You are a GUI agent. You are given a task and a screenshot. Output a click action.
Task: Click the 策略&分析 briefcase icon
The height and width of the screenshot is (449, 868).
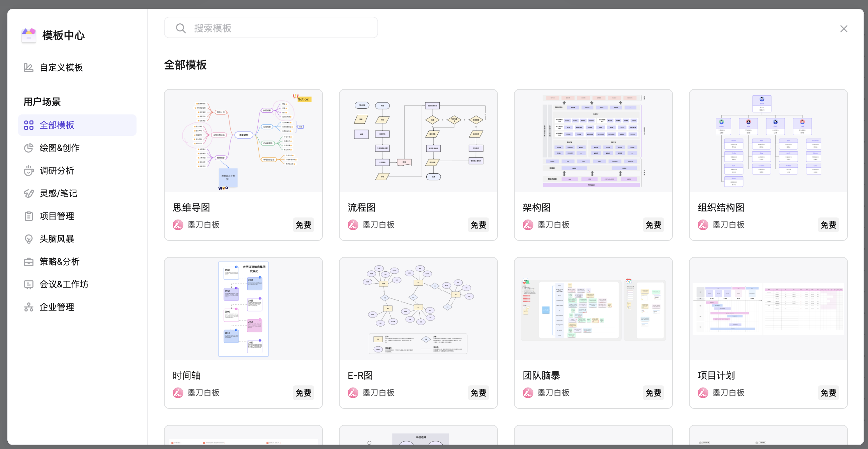click(x=29, y=262)
